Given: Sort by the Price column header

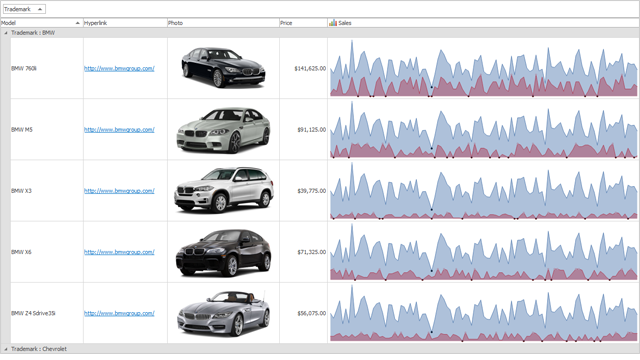Looking at the screenshot, I should click(x=303, y=23).
